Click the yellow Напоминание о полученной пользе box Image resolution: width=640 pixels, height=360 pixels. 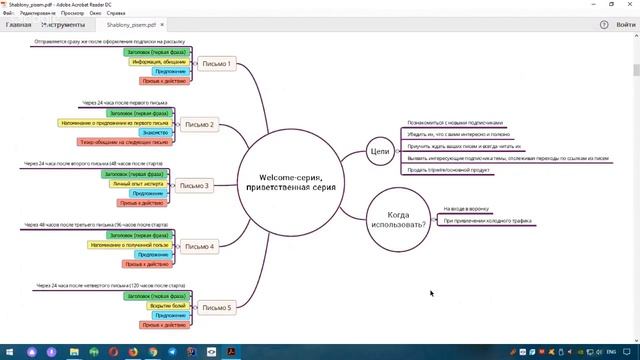coord(129,245)
